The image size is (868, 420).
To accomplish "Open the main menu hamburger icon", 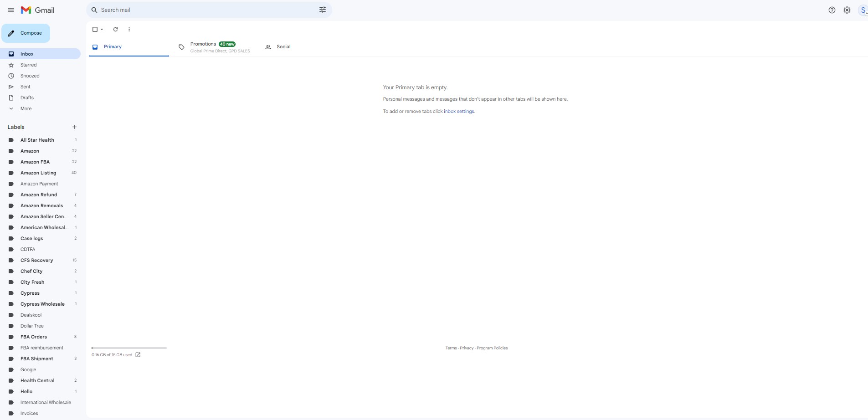I will (11, 10).
